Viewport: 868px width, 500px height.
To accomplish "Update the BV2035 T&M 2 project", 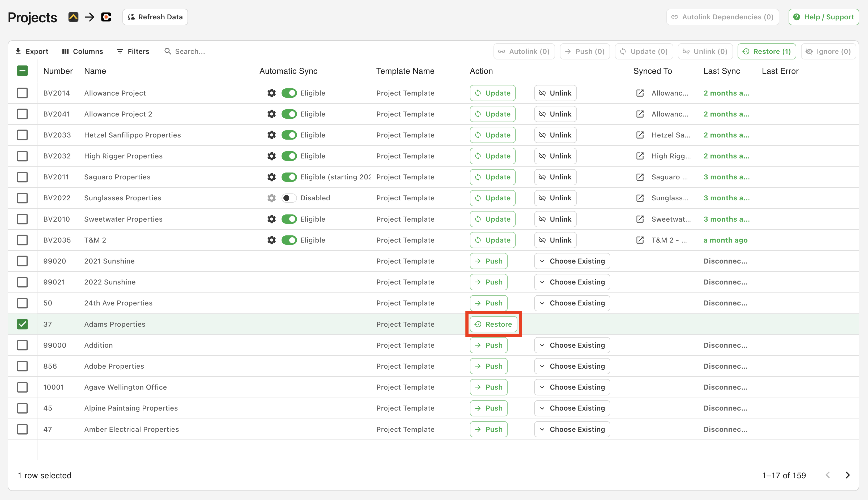I will pyautogui.click(x=493, y=240).
